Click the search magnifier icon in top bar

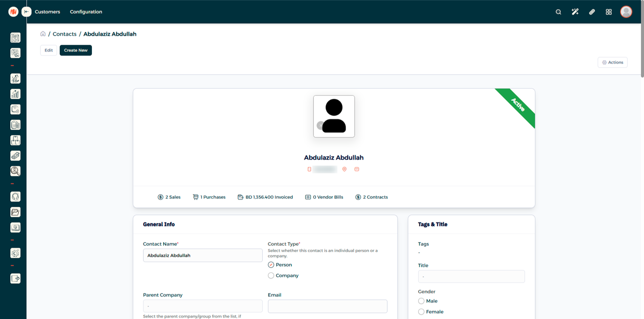[x=558, y=12]
